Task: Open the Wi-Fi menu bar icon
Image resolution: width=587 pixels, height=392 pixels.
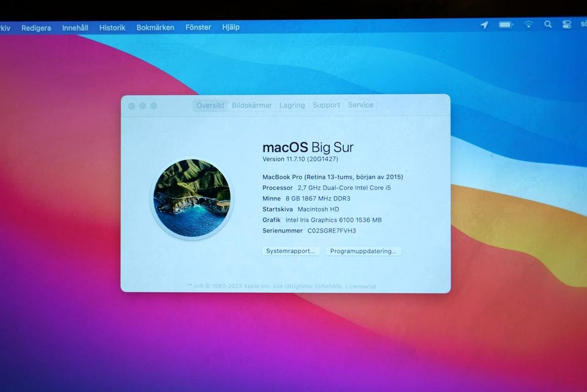Action: (x=528, y=24)
